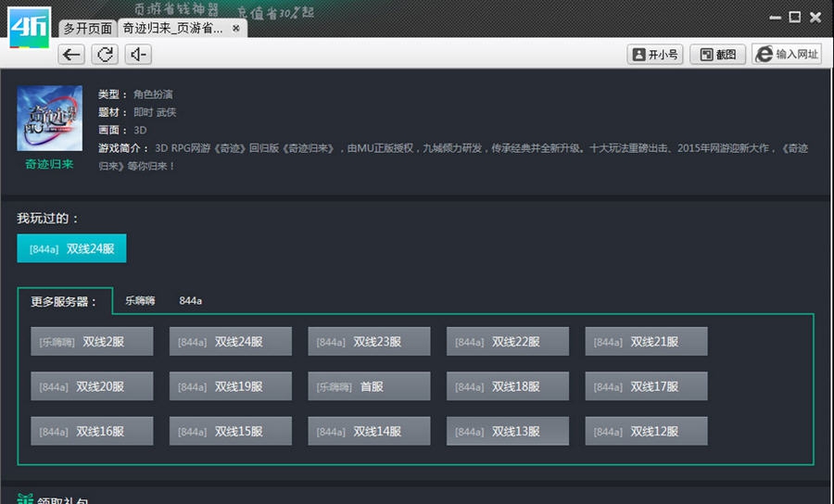Minimize the window
This screenshot has width=834, height=504.
pos(775,18)
